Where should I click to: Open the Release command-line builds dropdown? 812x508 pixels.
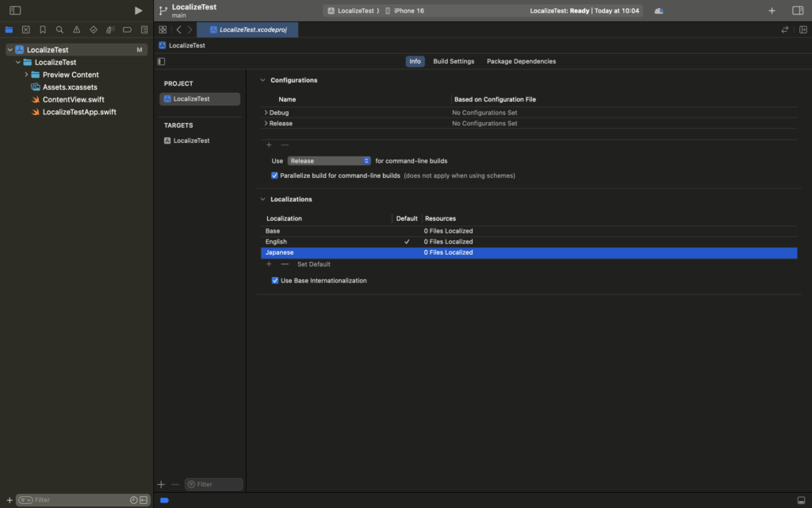point(329,160)
